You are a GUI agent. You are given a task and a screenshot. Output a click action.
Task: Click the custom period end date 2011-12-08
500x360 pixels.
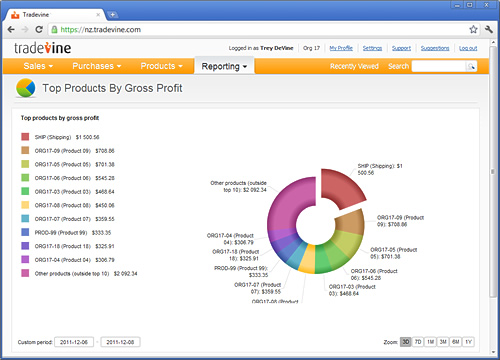pyautogui.click(x=120, y=342)
